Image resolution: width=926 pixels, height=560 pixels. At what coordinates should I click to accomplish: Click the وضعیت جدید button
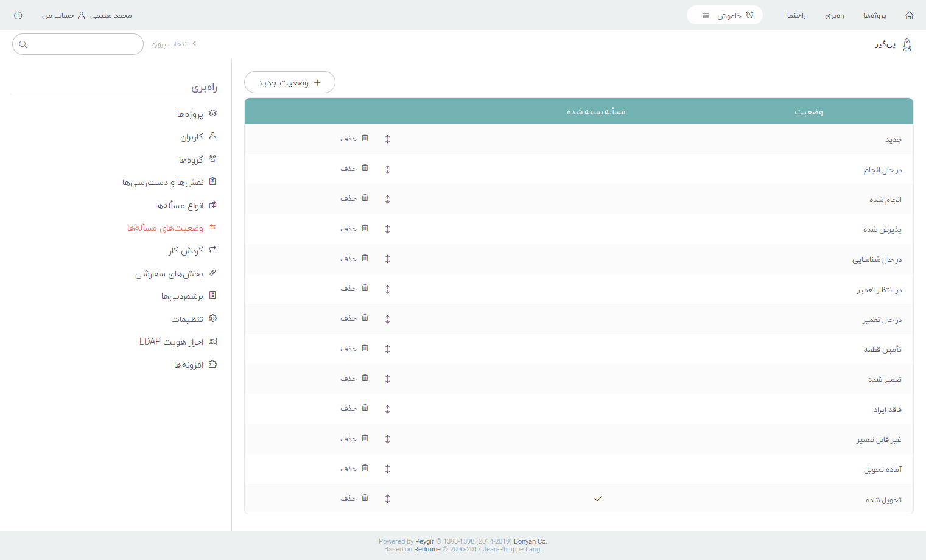click(289, 82)
